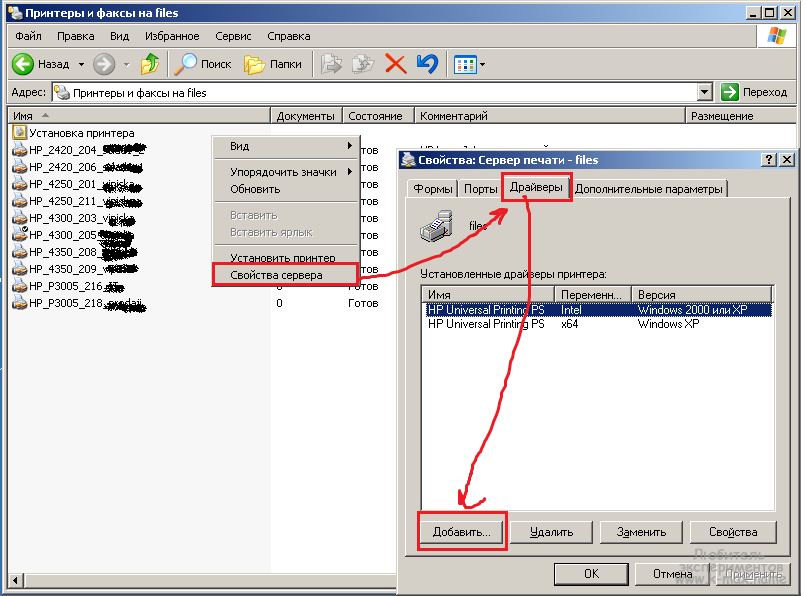Click the driver list Имя column header

tap(488, 295)
